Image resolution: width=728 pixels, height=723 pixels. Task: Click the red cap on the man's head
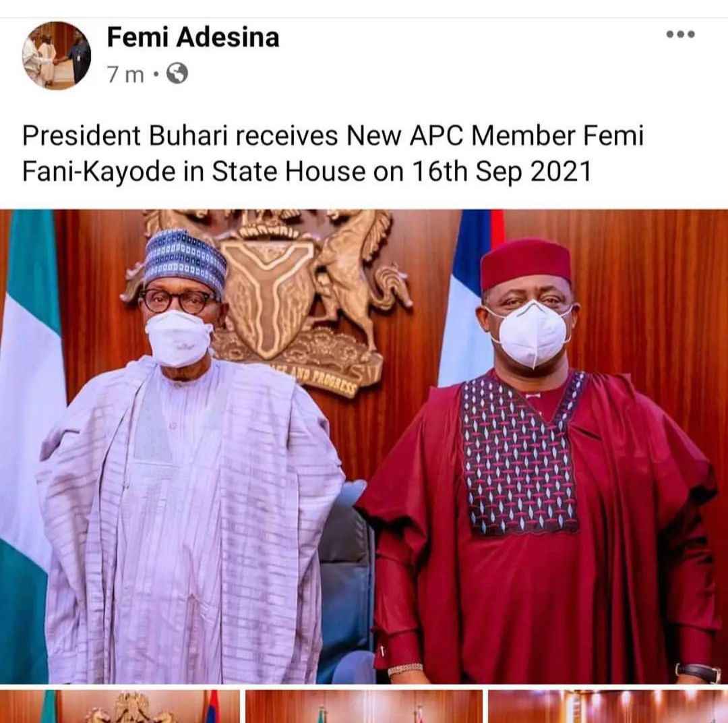pos(526,263)
